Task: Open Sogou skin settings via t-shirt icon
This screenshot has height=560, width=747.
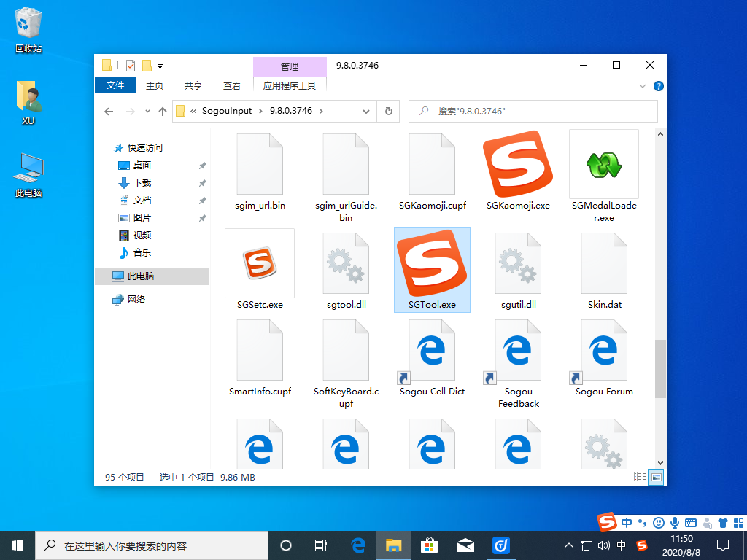Action: click(722, 522)
